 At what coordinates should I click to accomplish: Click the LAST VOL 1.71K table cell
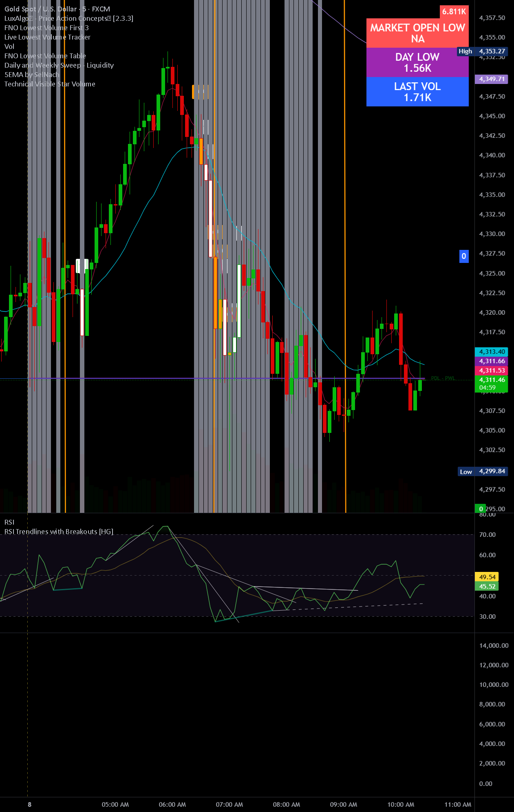pos(417,92)
